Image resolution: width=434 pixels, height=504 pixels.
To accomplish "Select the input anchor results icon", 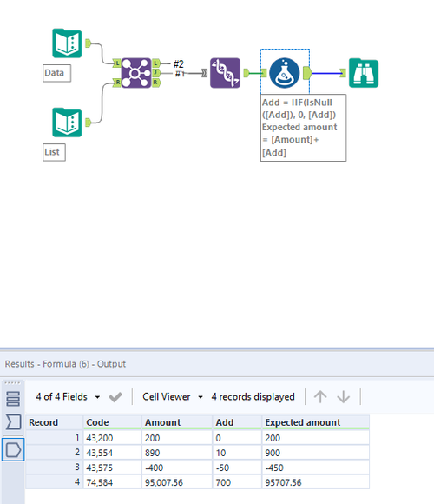I will click(x=13, y=422).
